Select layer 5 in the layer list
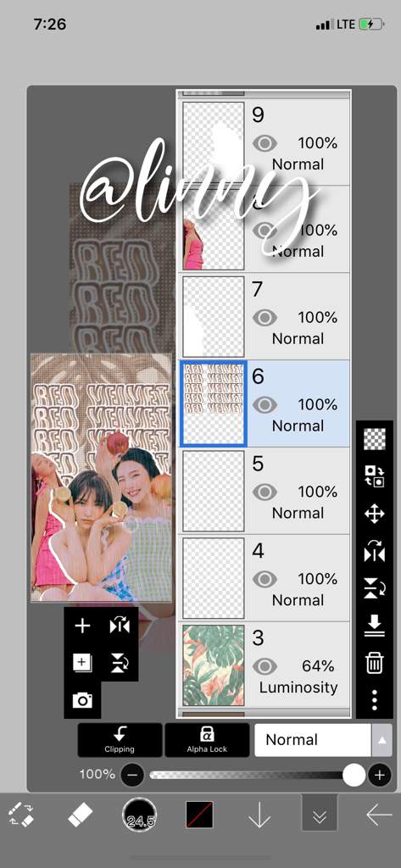This screenshot has height=868, width=401. point(265,491)
